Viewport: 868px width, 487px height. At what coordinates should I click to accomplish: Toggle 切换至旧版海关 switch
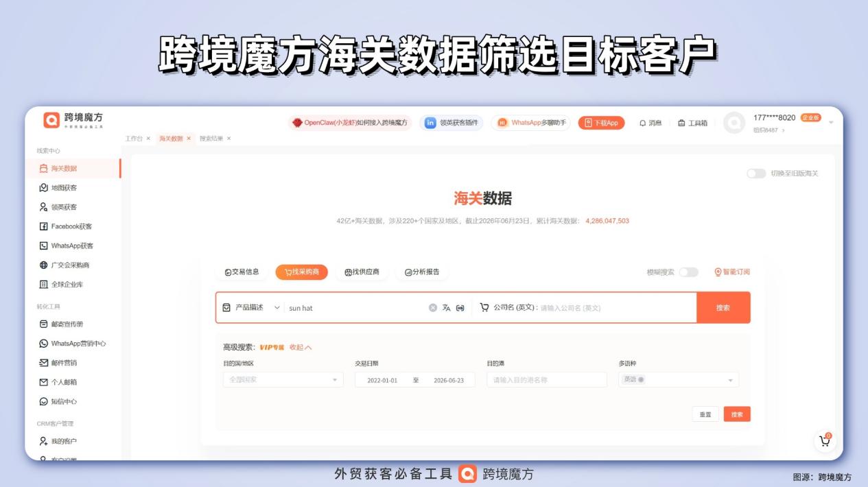coord(756,174)
